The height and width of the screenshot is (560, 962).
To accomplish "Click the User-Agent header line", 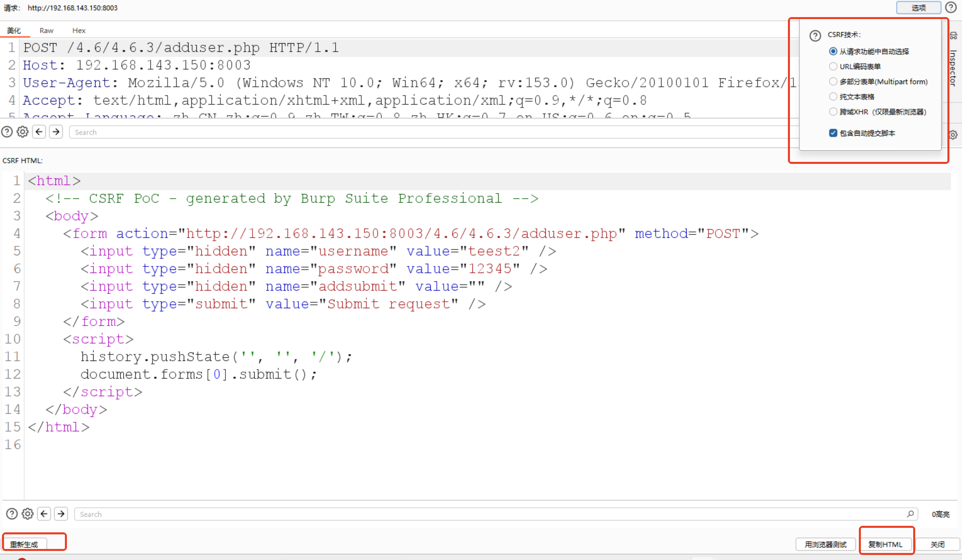I will 410,83.
